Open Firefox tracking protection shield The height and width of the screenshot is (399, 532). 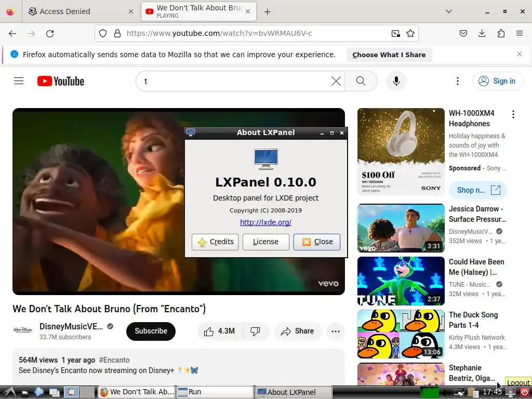click(103, 33)
